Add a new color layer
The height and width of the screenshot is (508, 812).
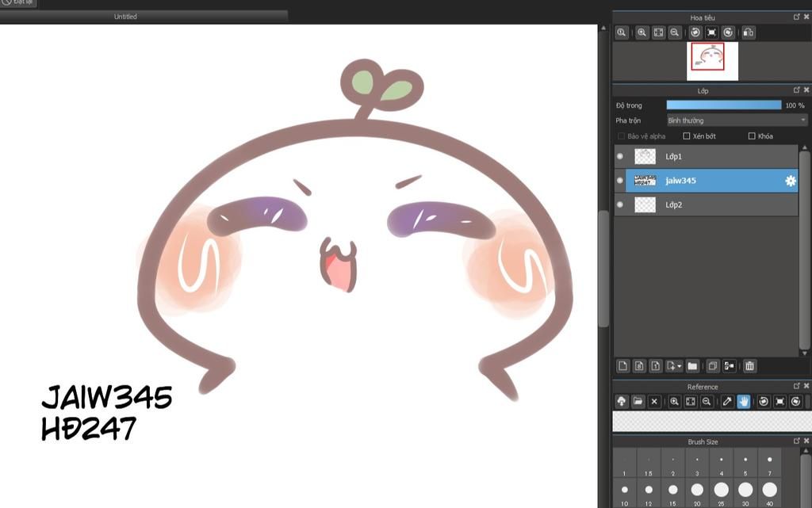623,366
